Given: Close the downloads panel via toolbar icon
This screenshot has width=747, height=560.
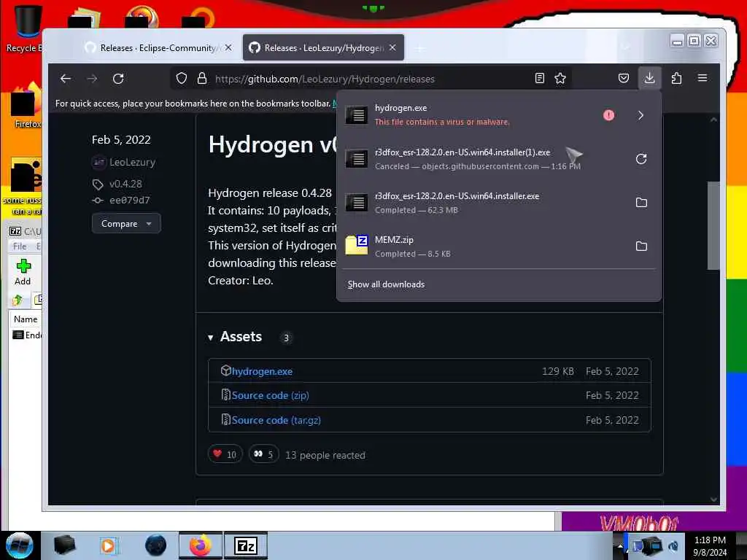Looking at the screenshot, I should [649, 78].
